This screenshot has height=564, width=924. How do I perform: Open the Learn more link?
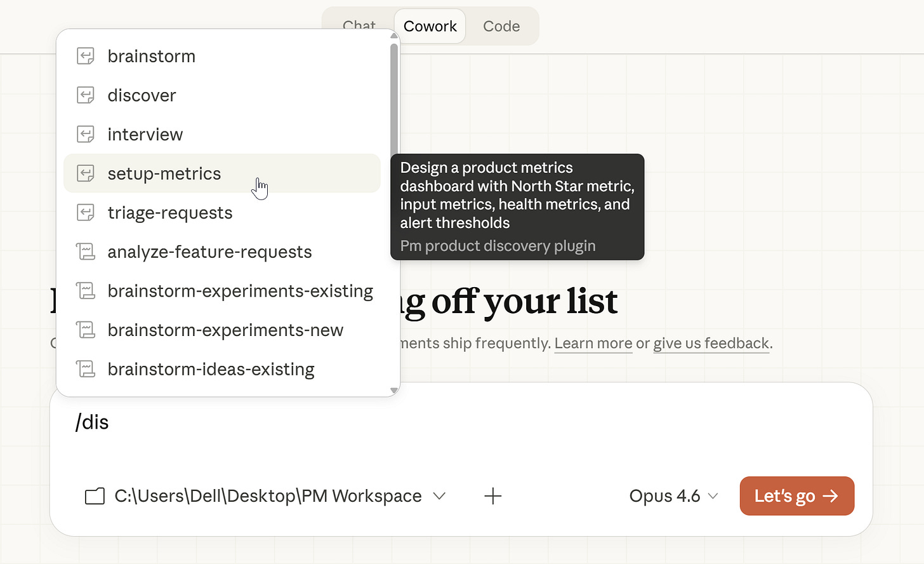click(593, 343)
